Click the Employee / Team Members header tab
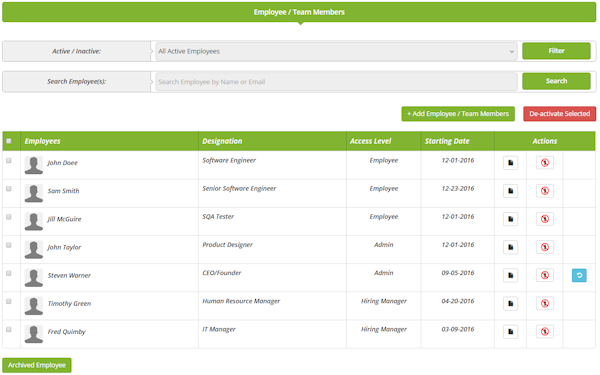 299,12
